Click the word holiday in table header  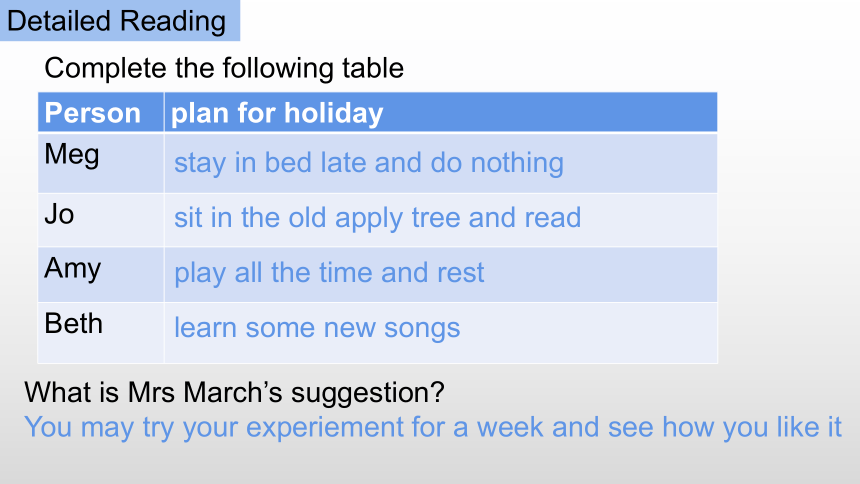point(333,114)
